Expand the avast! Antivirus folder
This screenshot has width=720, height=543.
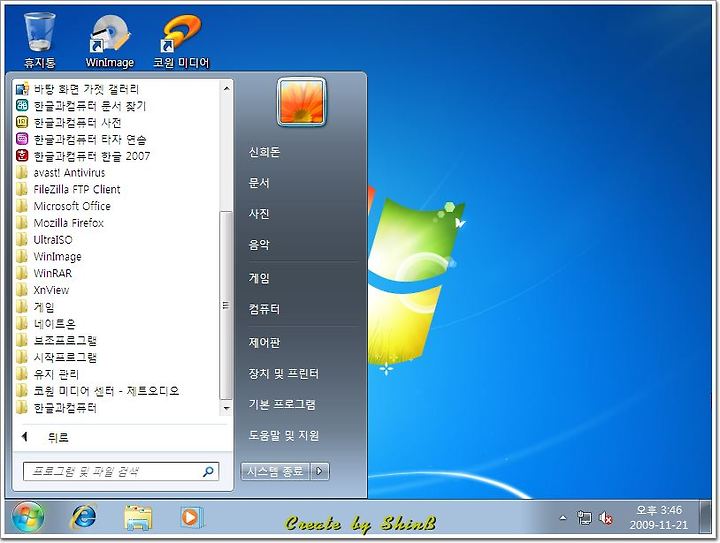[61, 173]
